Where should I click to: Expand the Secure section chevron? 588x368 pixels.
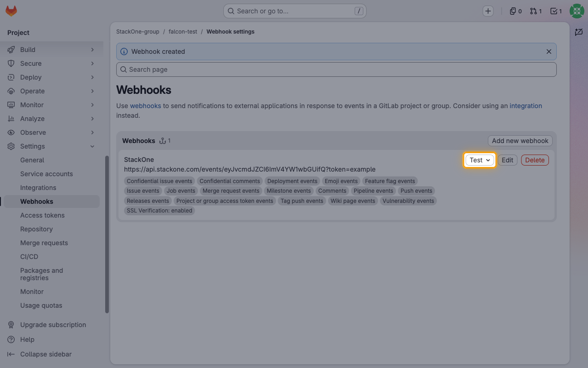(x=92, y=63)
